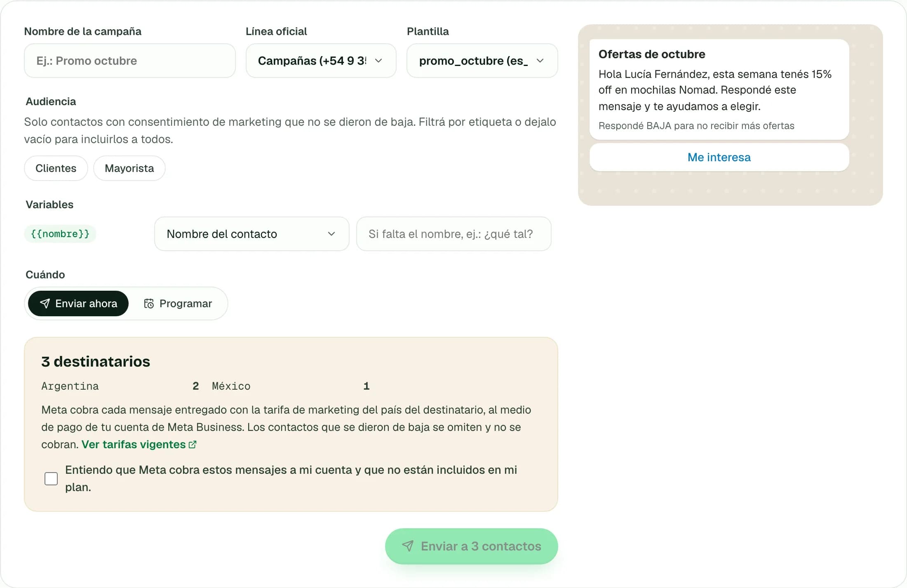This screenshot has width=907, height=588.
Task: Open the Línea oficial dropdown
Action: pyautogui.click(x=321, y=61)
